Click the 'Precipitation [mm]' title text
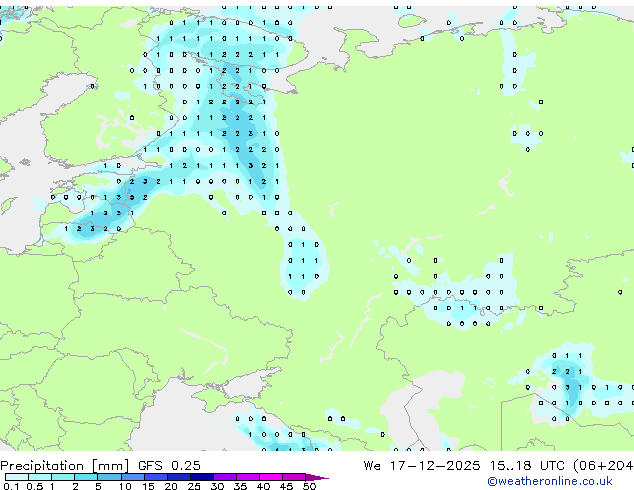This screenshot has width=634, height=490. [65, 466]
